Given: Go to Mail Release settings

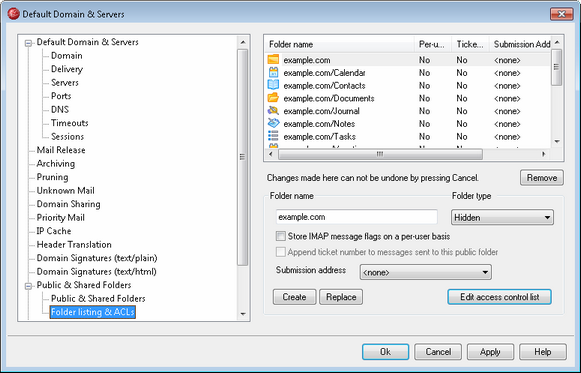Looking at the screenshot, I should [61, 150].
